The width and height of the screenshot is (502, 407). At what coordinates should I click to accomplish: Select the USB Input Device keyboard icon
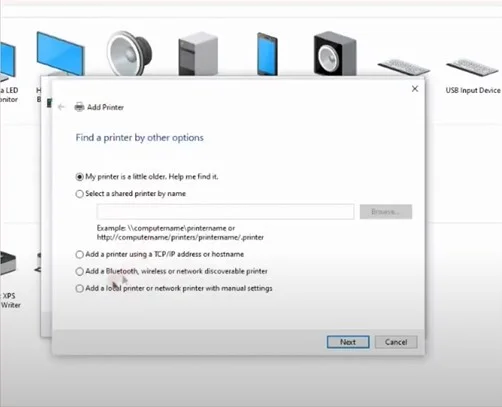pyautogui.click(x=472, y=68)
